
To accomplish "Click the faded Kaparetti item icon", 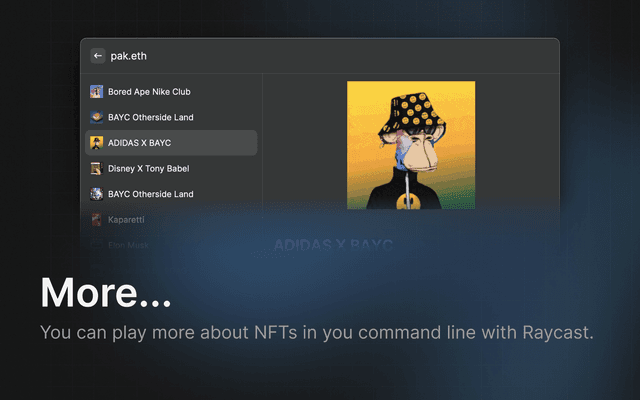I will (x=96, y=219).
